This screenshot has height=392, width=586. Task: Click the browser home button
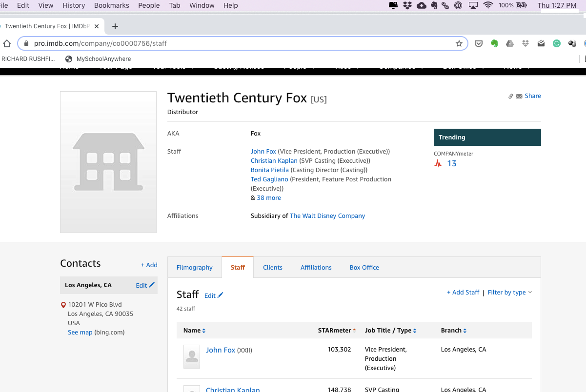[x=6, y=43]
